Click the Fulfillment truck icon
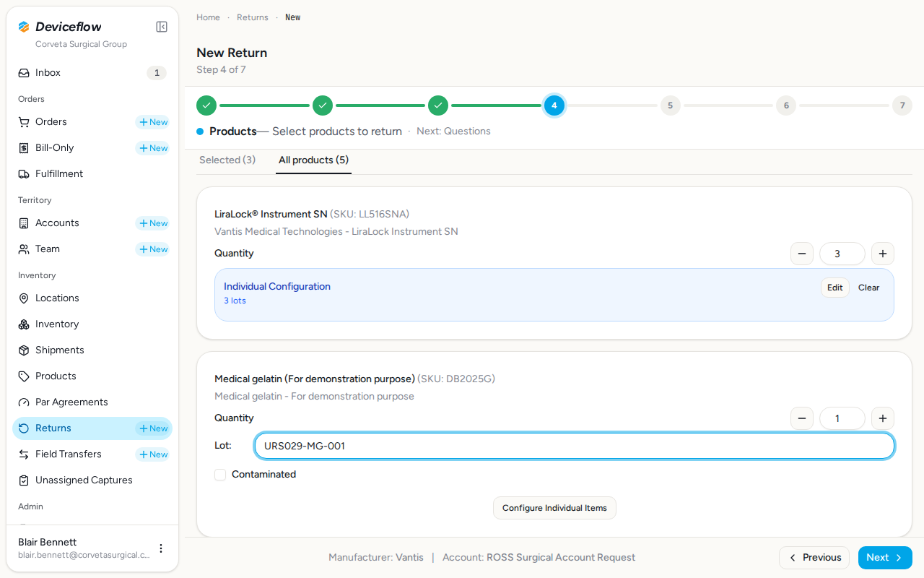 [24, 174]
